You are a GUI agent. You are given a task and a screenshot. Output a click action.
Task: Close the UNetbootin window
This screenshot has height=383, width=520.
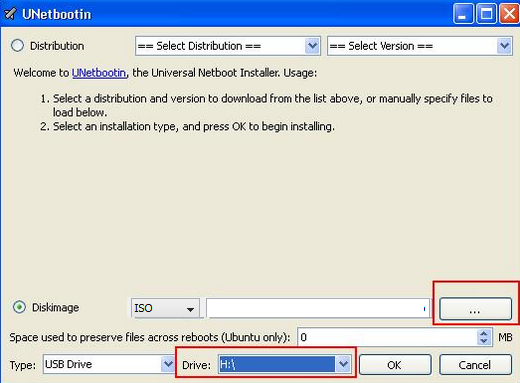[x=509, y=14]
